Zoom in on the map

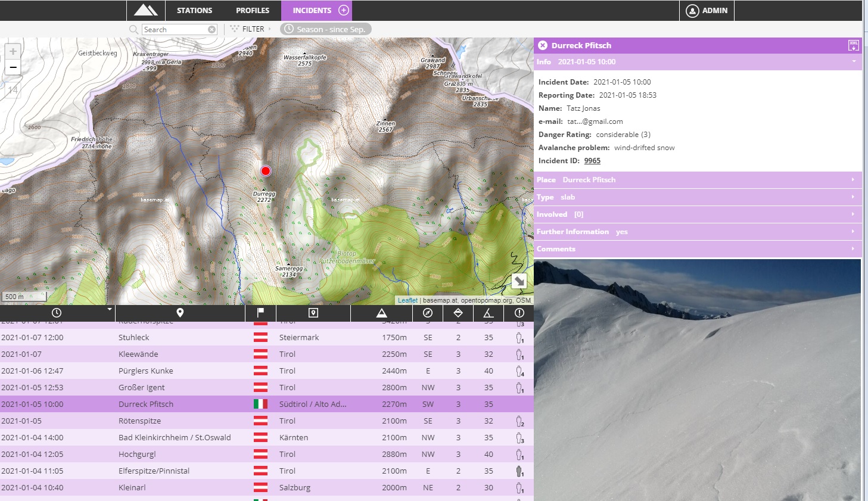pos(13,51)
